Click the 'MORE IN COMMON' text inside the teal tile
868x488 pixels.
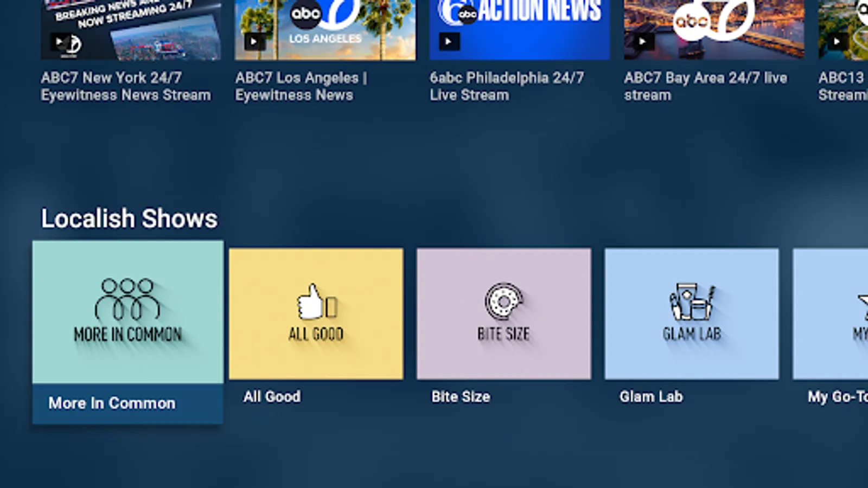point(127,335)
